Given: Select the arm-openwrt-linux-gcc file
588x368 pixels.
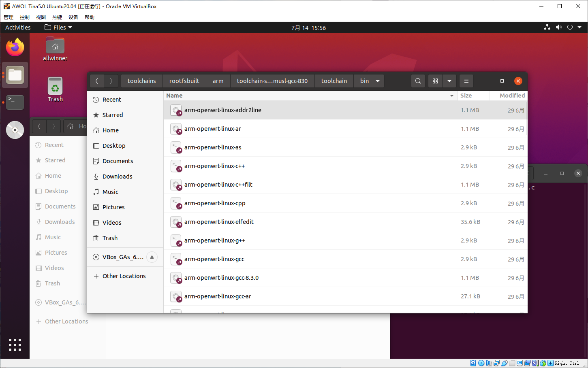Looking at the screenshot, I should click(x=214, y=259).
